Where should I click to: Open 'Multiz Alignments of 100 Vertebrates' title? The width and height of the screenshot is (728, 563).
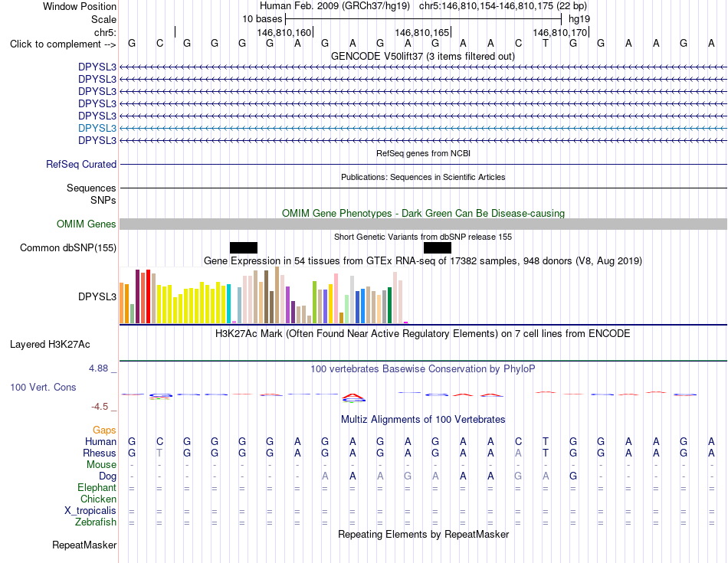[x=423, y=420]
